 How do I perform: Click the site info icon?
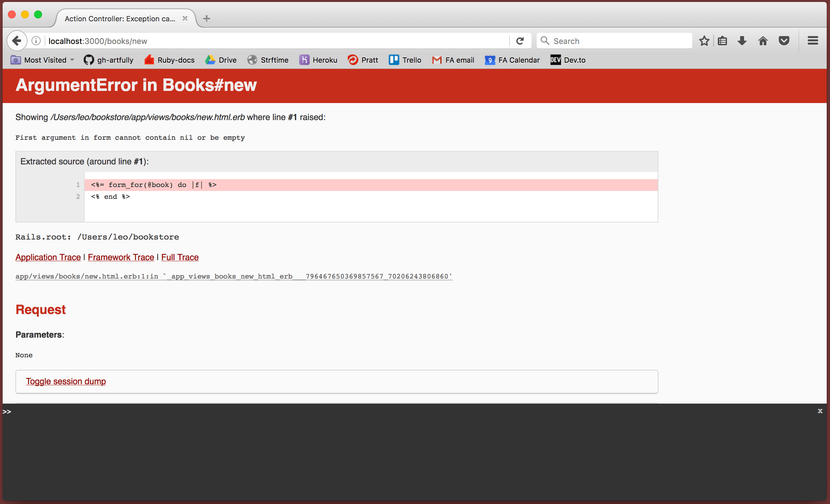pos(36,41)
